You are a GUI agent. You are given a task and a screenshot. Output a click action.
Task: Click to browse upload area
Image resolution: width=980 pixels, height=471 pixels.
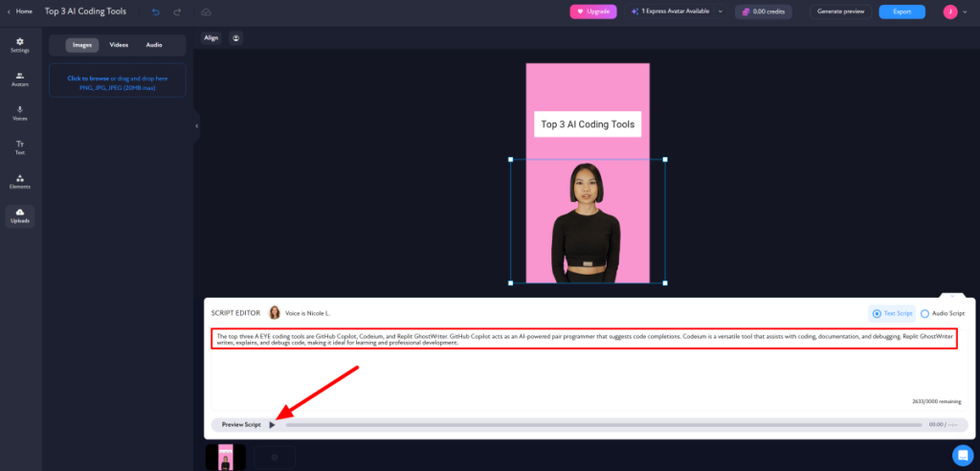118,80
